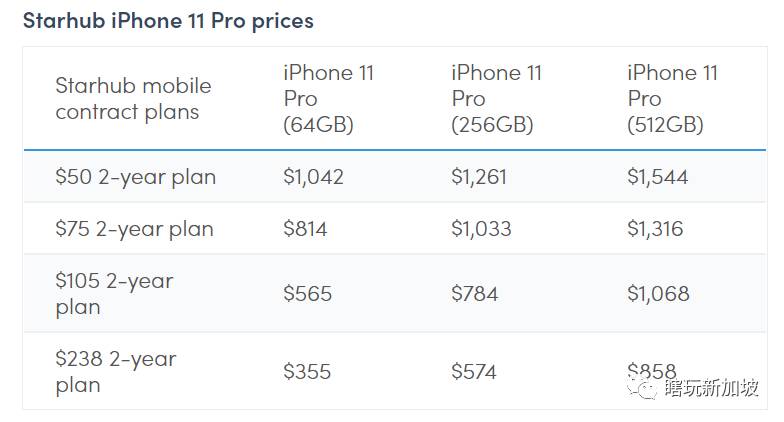Click the iPhone 11 Pro (256GB) column header
Screen dimensions: 784x422
[496, 99]
